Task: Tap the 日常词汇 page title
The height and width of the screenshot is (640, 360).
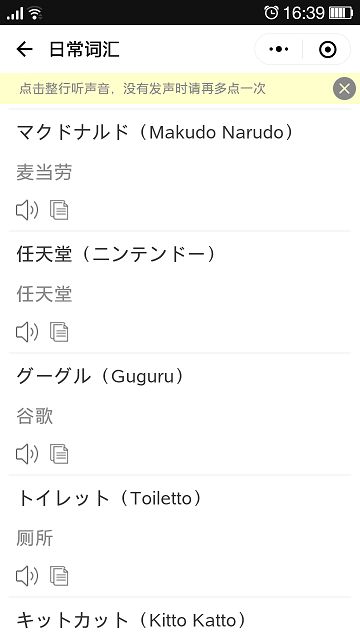Action: [x=84, y=49]
